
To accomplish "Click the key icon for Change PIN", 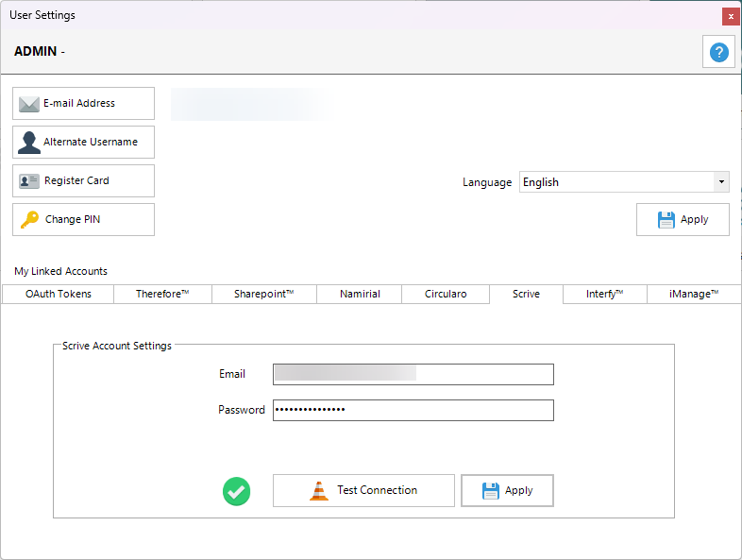I will [x=29, y=220].
